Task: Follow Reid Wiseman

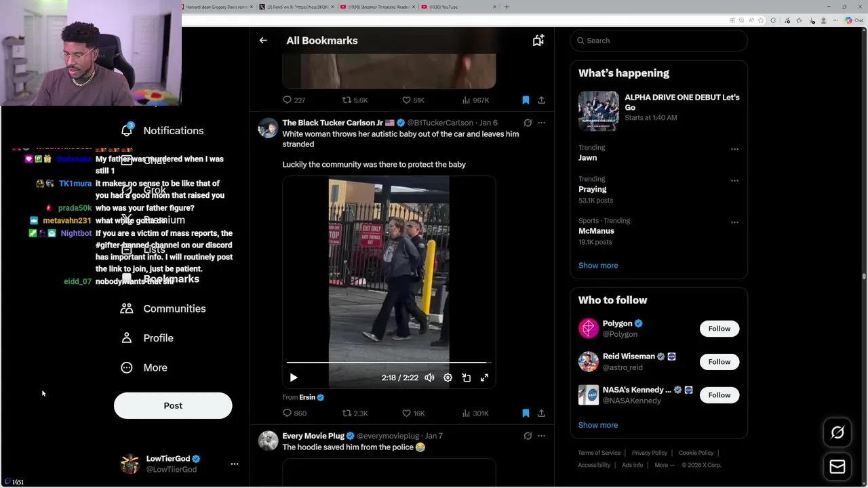Action: tap(719, 362)
